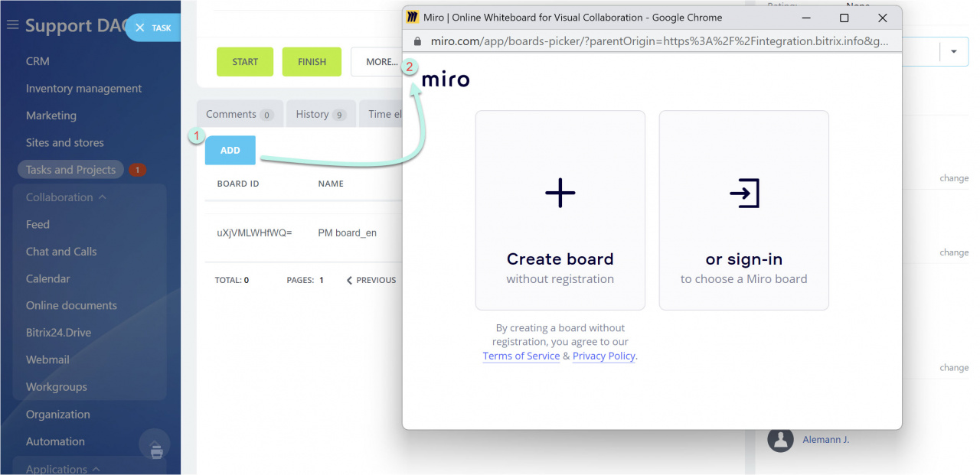
Task: Click the TOTAL: 0 counter
Action: (x=232, y=281)
